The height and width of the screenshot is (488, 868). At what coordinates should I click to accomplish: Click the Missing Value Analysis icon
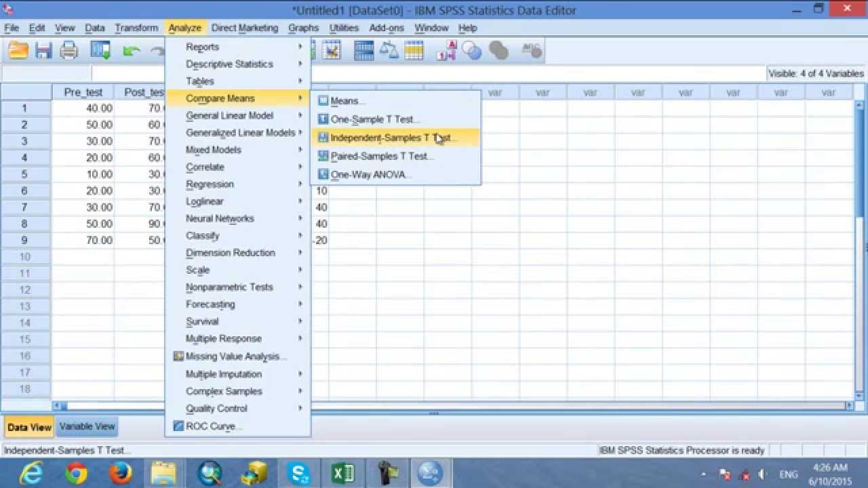click(x=178, y=357)
